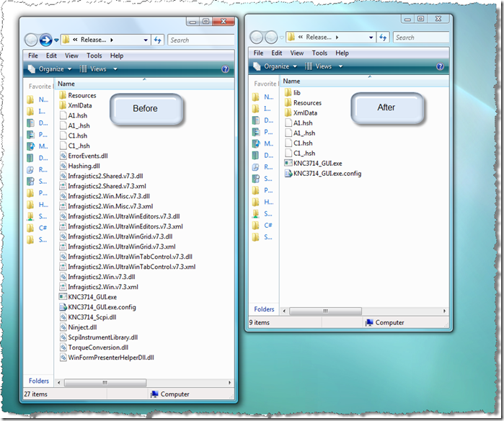
Task: Select ScpiInstrumentLibrary.dll file
Action: pos(99,337)
